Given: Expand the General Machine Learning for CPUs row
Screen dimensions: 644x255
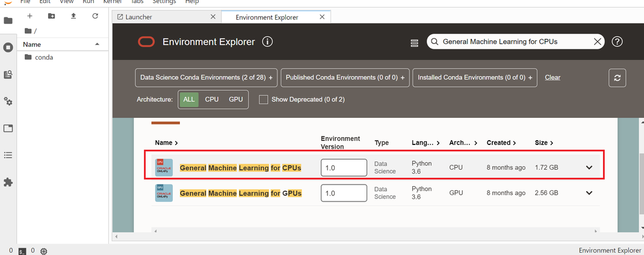Looking at the screenshot, I should tap(589, 168).
